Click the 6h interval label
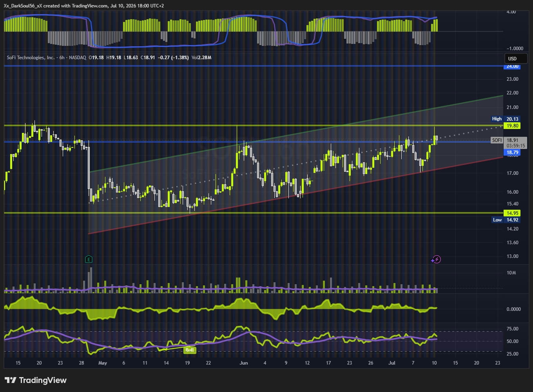The width and height of the screenshot is (533, 392). click(62, 58)
